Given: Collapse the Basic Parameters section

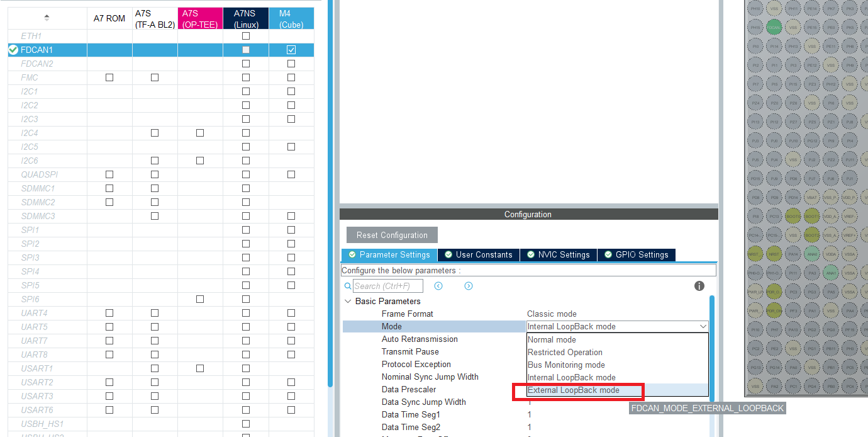Looking at the screenshot, I should 348,301.
